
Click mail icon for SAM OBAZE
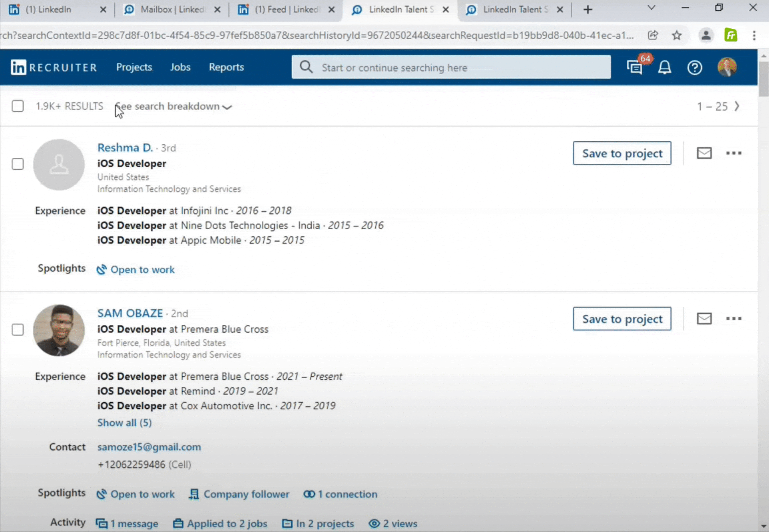pos(704,318)
